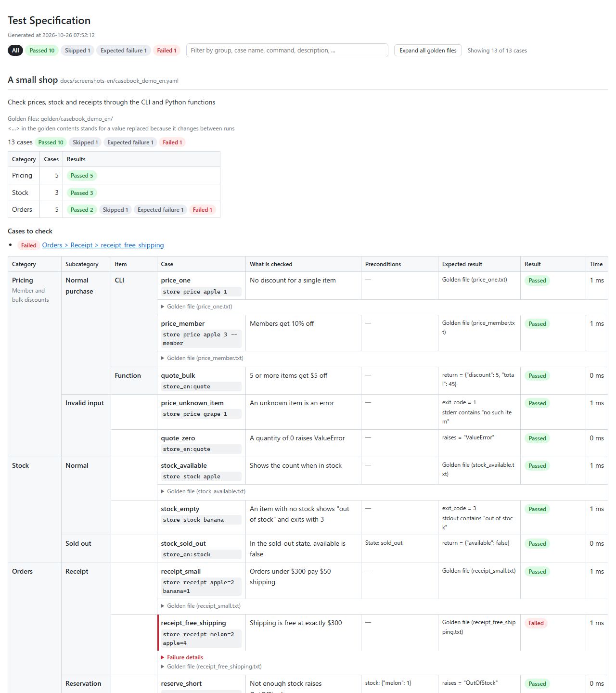Select the "quote_bulk" case name
The image size is (616, 693).
[178, 376]
